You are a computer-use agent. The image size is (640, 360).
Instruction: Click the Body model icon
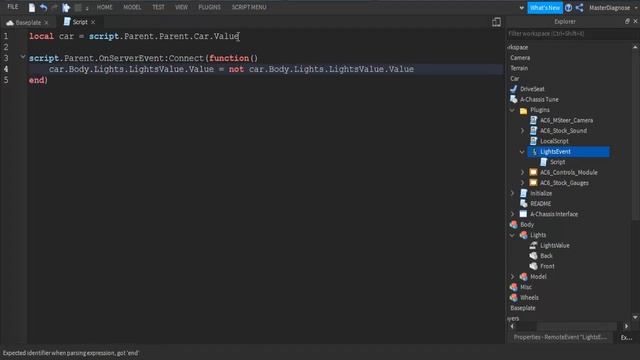[x=513, y=224]
